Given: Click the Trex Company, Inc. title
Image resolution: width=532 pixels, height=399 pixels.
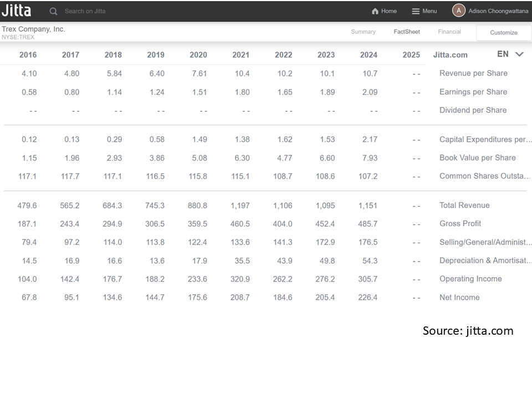Looking at the screenshot, I should 33,29.
